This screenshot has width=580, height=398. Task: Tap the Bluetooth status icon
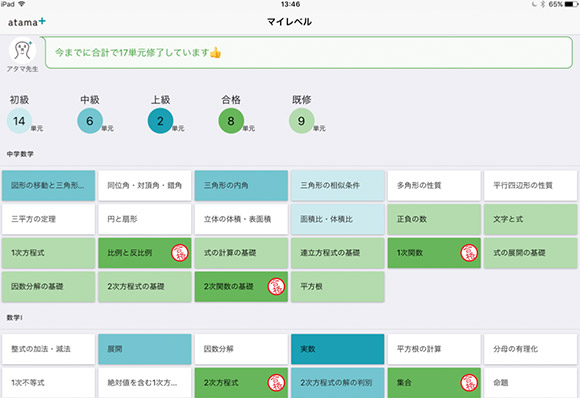tap(543, 4)
